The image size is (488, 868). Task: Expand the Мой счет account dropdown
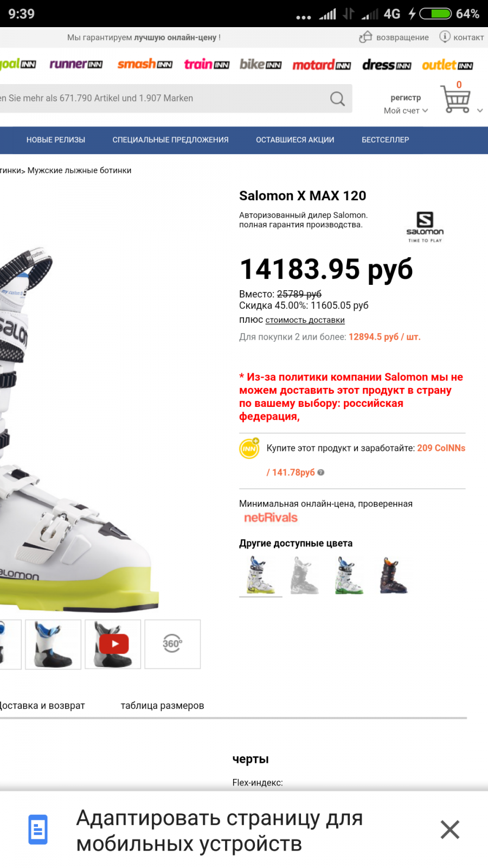(x=406, y=111)
